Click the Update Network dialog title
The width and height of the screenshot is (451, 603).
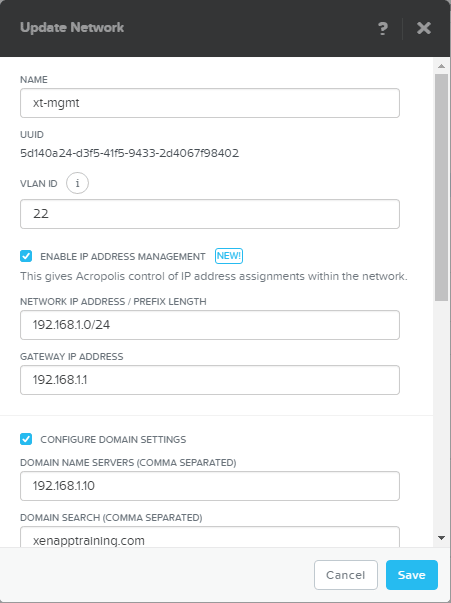(72, 27)
